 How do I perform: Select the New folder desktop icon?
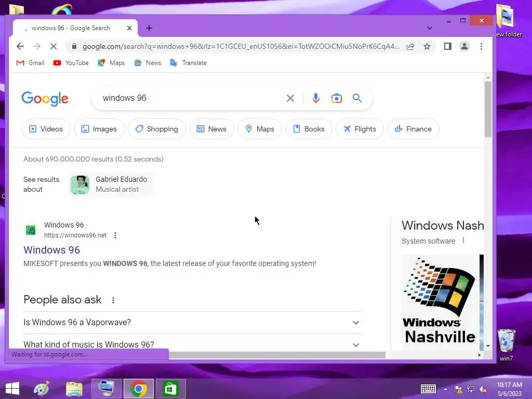click(509, 20)
